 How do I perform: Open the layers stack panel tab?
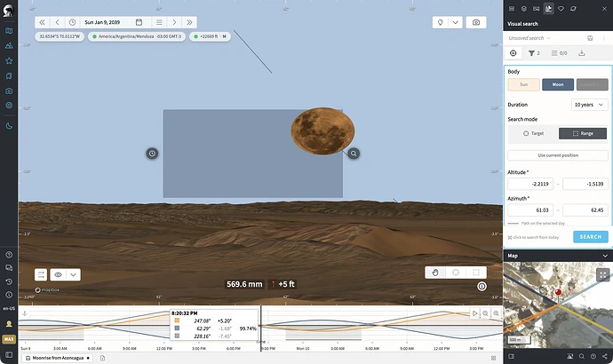click(524, 9)
